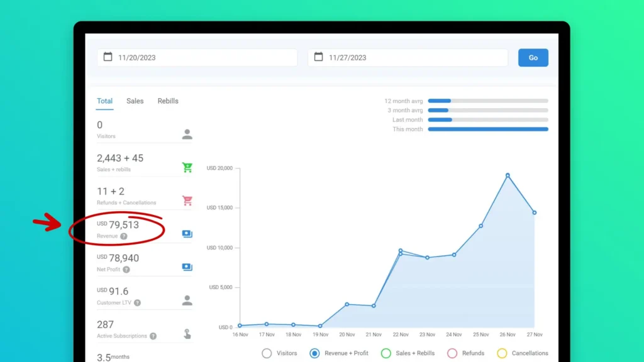Click the Customer LTV help question mark
Screen dimensions: 644x362
click(137, 303)
